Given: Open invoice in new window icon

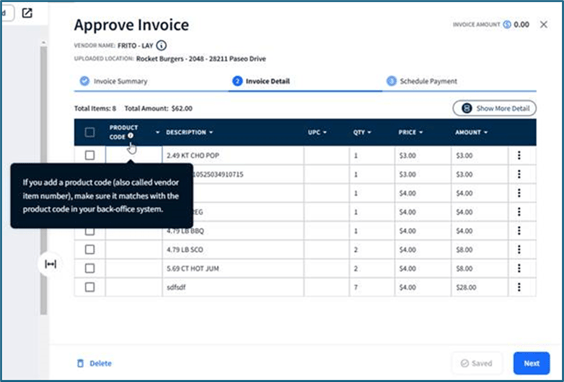Looking at the screenshot, I should 27,13.
